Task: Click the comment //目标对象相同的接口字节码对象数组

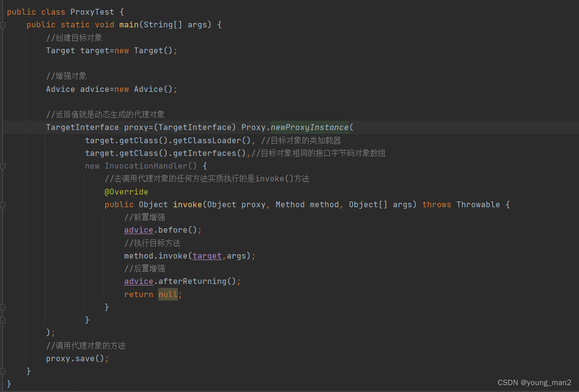Action: (318, 153)
